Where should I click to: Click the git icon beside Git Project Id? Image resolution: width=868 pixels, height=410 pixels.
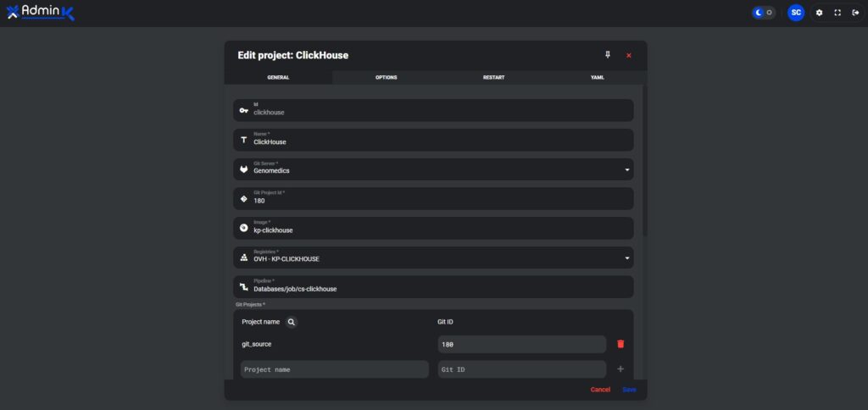[243, 198]
